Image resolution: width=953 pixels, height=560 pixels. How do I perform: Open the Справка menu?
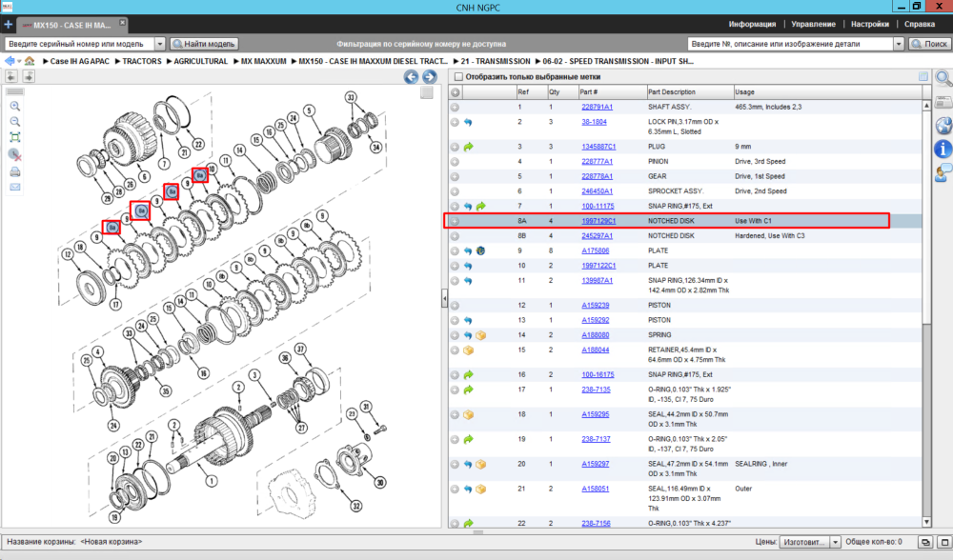(x=919, y=25)
